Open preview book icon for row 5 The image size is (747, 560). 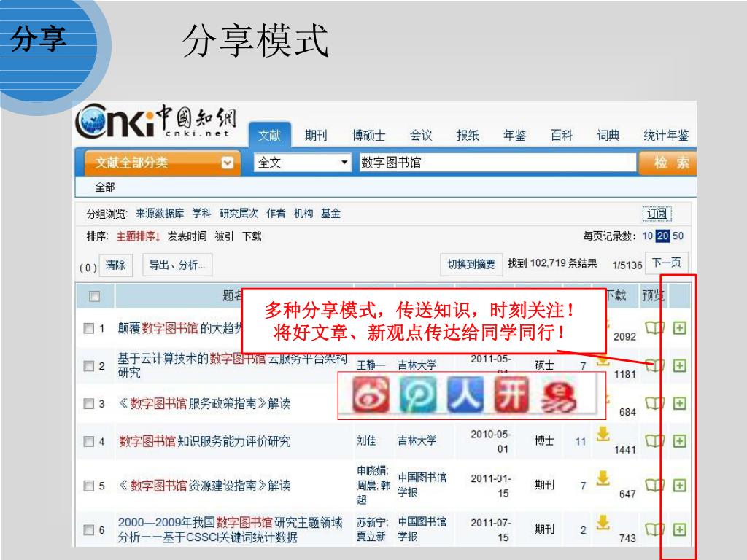pyautogui.click(x=654, y=485)
